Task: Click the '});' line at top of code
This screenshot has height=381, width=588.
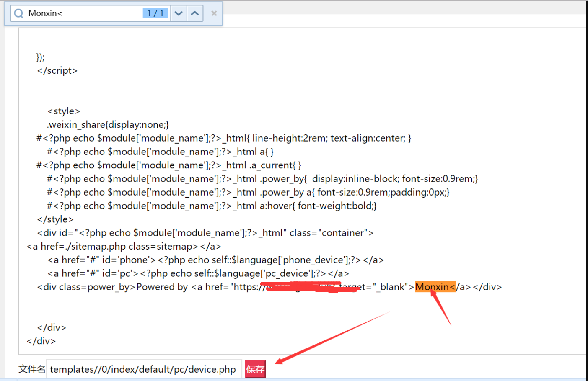Action: click(x=41, y=57)
